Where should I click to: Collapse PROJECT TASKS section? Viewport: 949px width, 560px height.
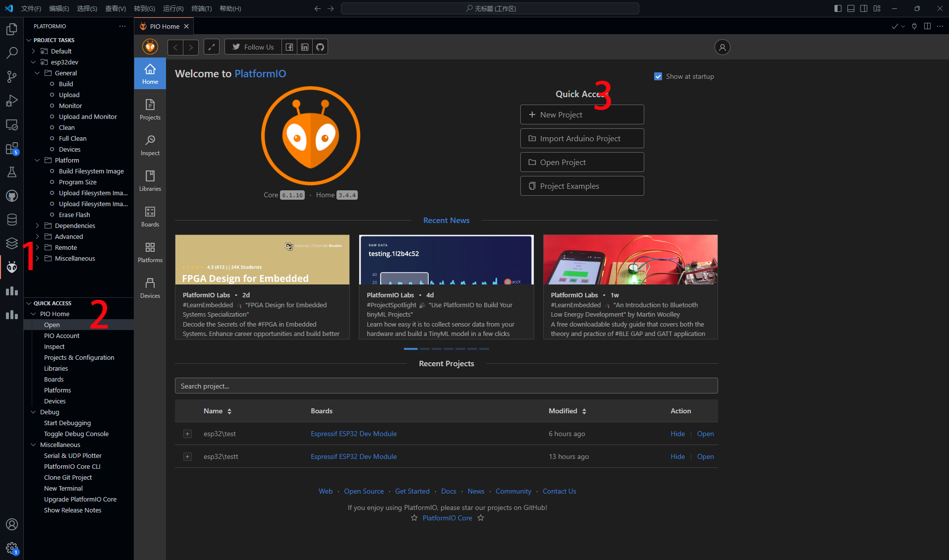(29, 40)
